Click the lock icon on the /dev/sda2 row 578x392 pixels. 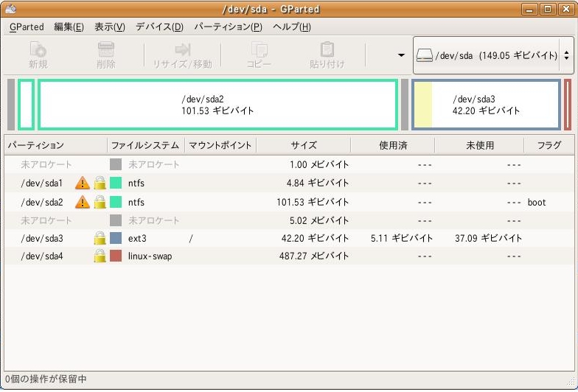(x=100, y=202)
